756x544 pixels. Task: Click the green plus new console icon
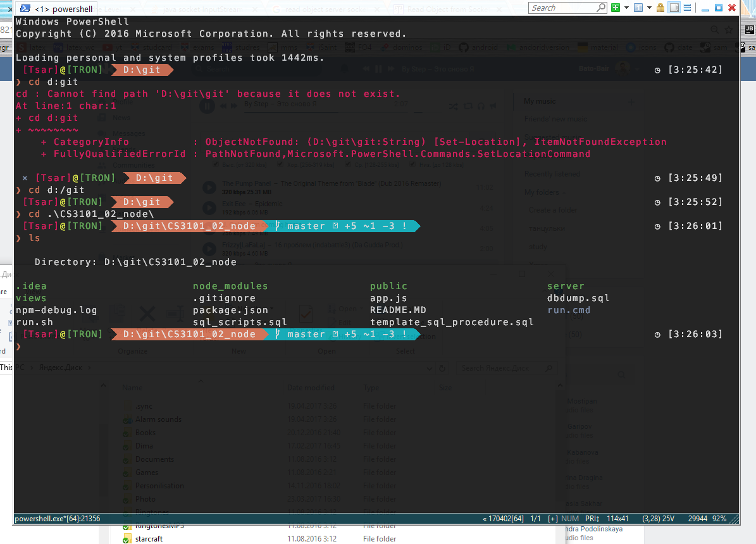616,8
